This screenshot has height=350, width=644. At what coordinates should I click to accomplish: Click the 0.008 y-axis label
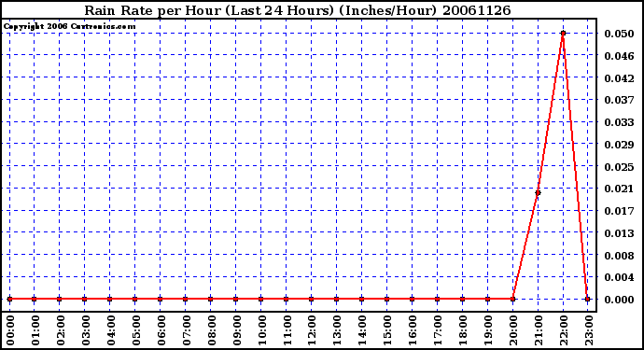[x=619, y=256]
